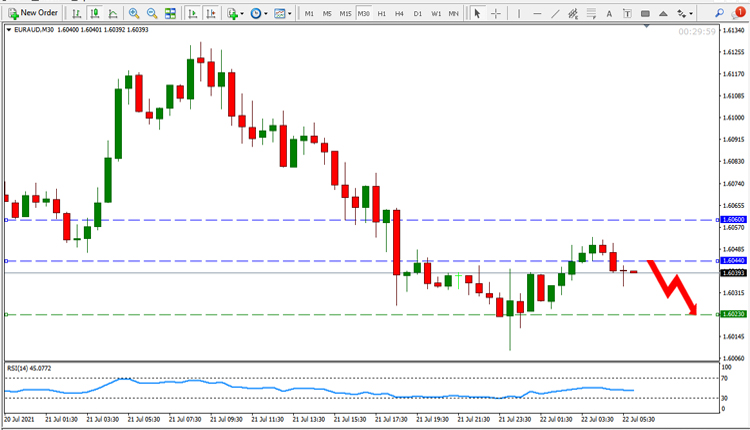This screenshot has width=750, height=430.
Task: Zoom out on the chart
Action: pos(152,13)
